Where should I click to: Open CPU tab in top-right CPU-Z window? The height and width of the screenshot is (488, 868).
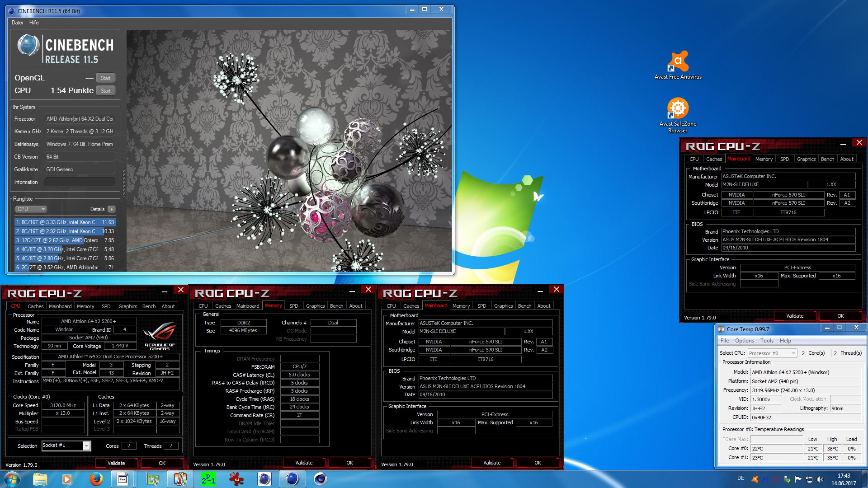[694, 159]
